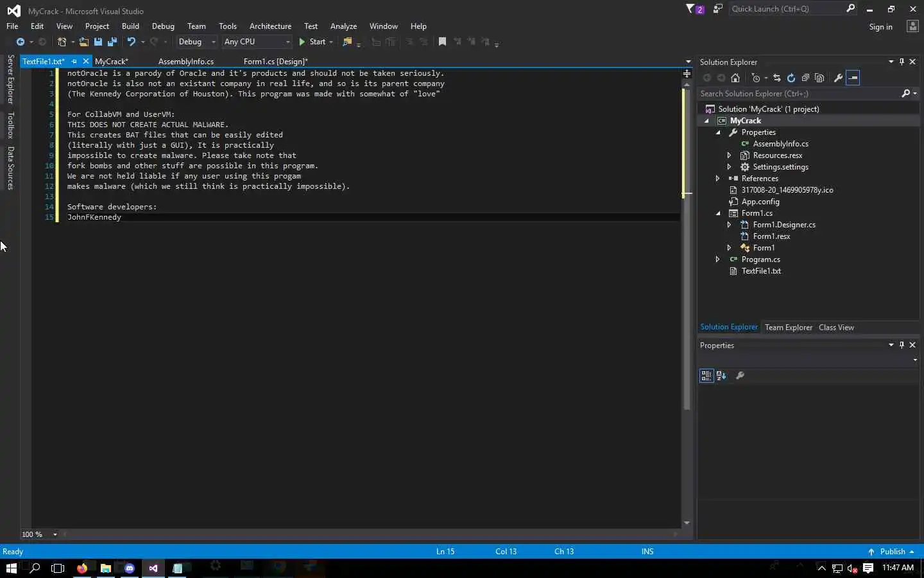Click the Pending Changes Filter clock icon

(757, 78)
